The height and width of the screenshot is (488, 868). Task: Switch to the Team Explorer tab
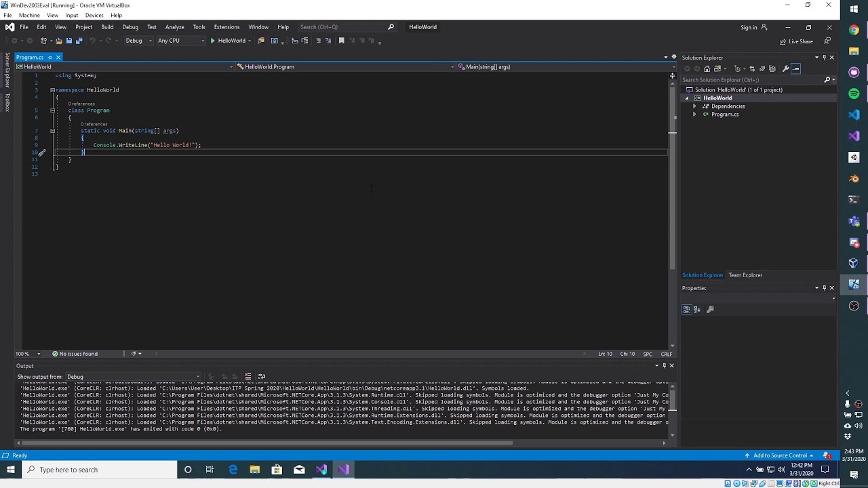coord(745,275)
